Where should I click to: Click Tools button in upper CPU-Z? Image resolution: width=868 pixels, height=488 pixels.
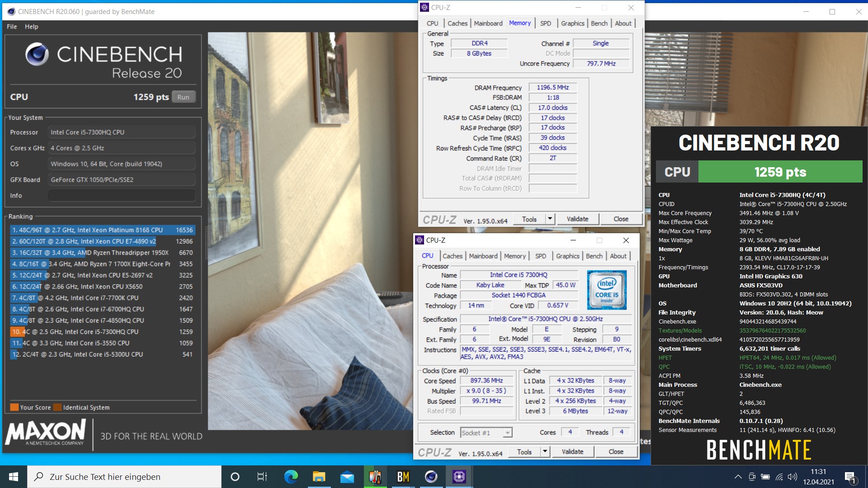point(529,219)
